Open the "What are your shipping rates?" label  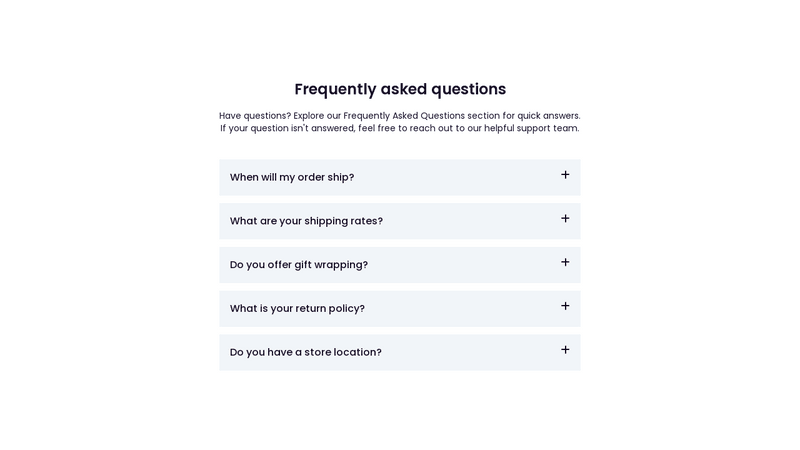pyautogui.click(x=306, y=221)
